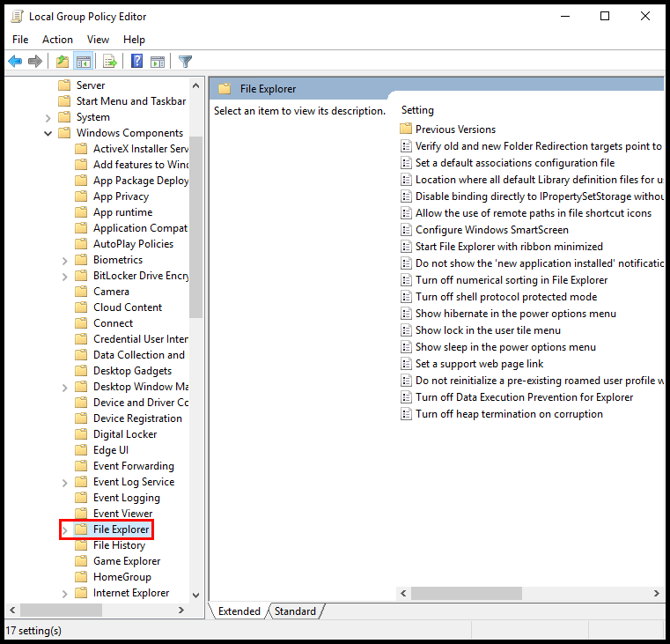Click icon of Turn off heap termination
The width and height of the screenshot is (670, 644).
[406, 414]
